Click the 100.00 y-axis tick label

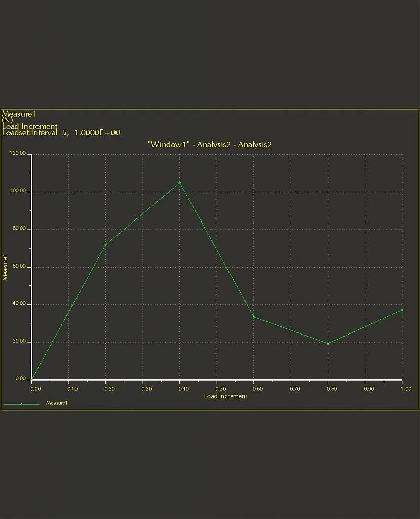18,191
